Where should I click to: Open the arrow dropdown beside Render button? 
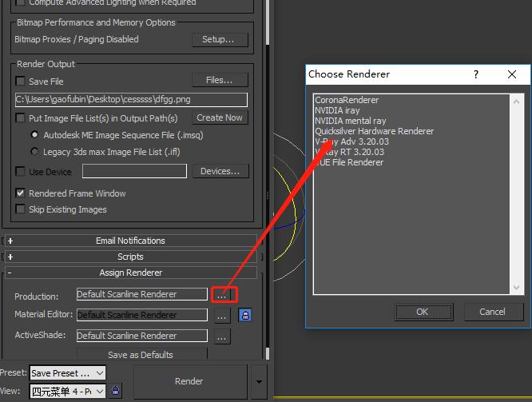point(259,382)
